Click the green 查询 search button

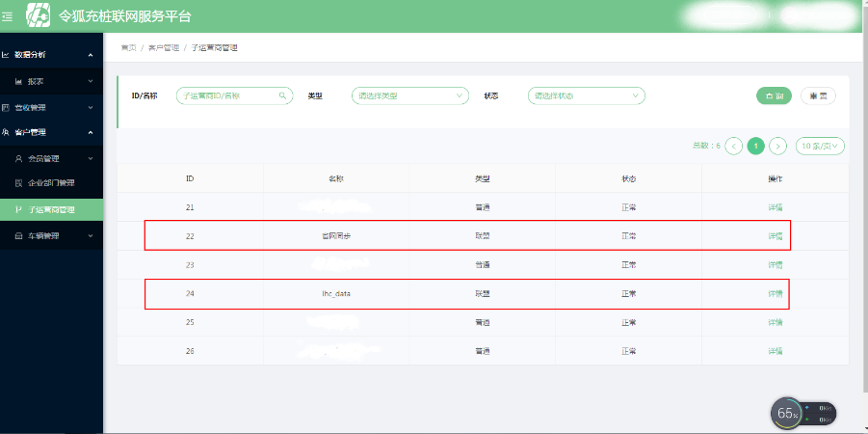pos(775,95)
